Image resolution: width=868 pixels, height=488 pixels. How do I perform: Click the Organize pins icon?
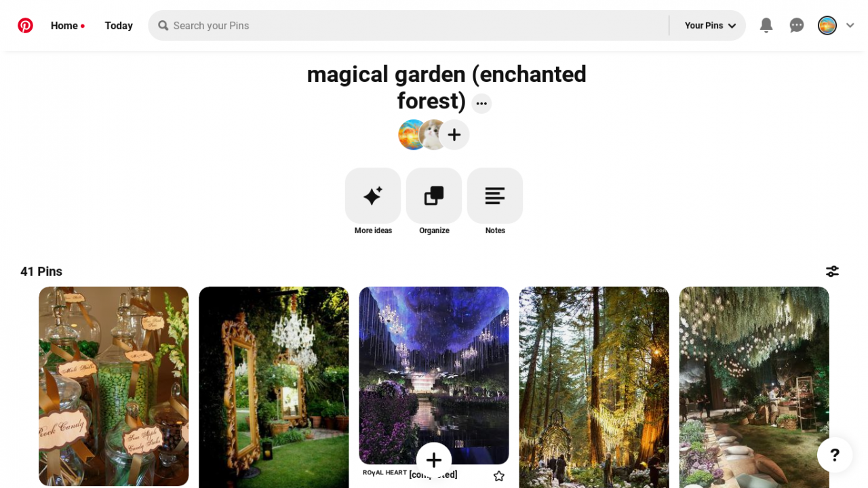[434, 196]
